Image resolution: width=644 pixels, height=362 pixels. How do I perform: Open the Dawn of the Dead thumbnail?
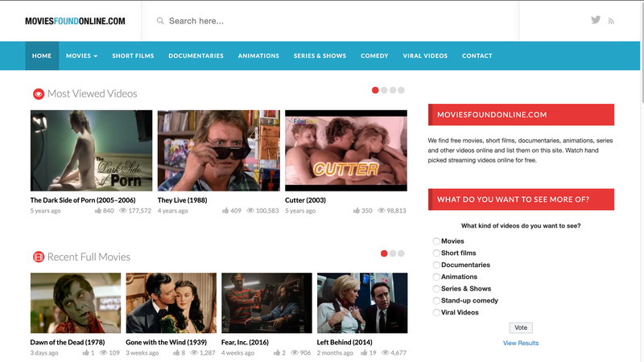point(76,303)
